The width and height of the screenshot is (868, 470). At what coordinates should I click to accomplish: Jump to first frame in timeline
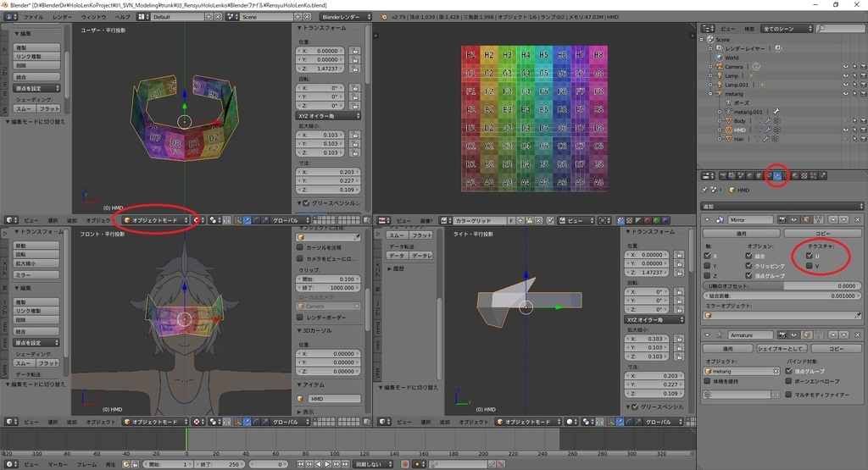tap(301, 464)
